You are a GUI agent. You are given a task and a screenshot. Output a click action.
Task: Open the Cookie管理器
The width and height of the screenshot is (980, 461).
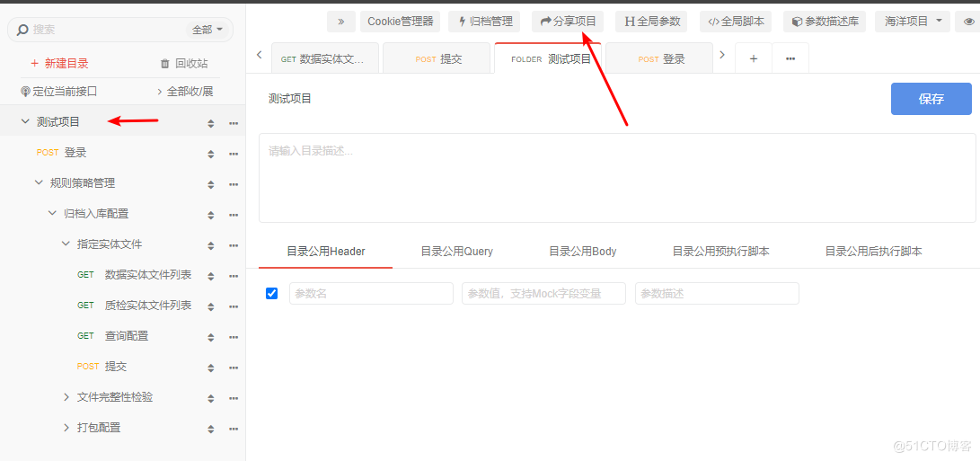point(400,22)
